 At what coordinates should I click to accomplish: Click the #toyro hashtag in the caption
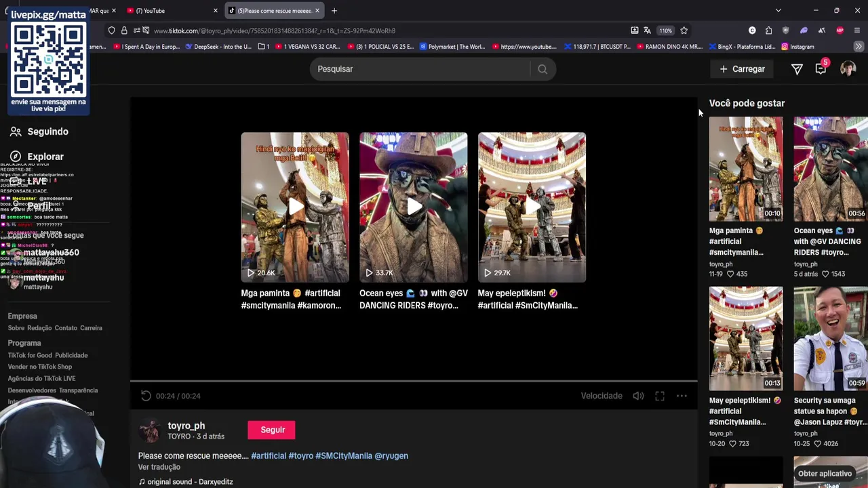(300, 456)
